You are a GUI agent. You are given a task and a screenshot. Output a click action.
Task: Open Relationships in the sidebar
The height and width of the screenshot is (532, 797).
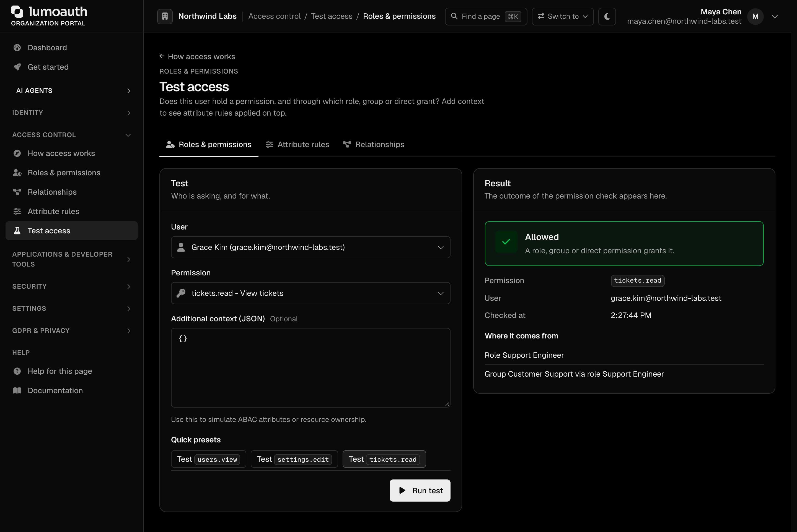(x=72, y=192)
